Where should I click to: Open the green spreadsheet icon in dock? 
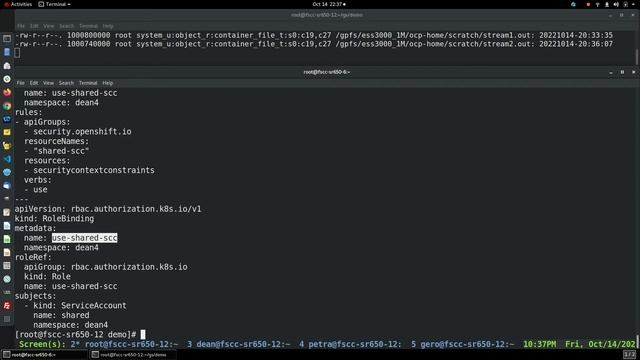(x=7, y=239)
